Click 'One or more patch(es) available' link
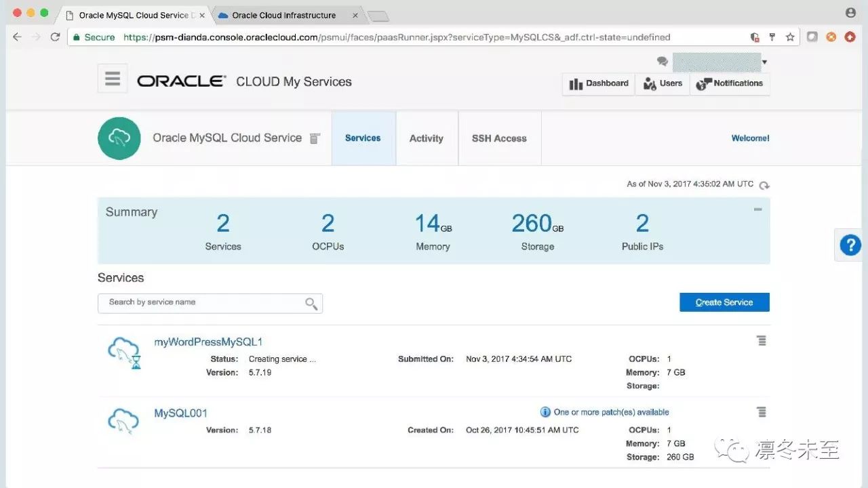868x488 pixels. tap(611, 412)
